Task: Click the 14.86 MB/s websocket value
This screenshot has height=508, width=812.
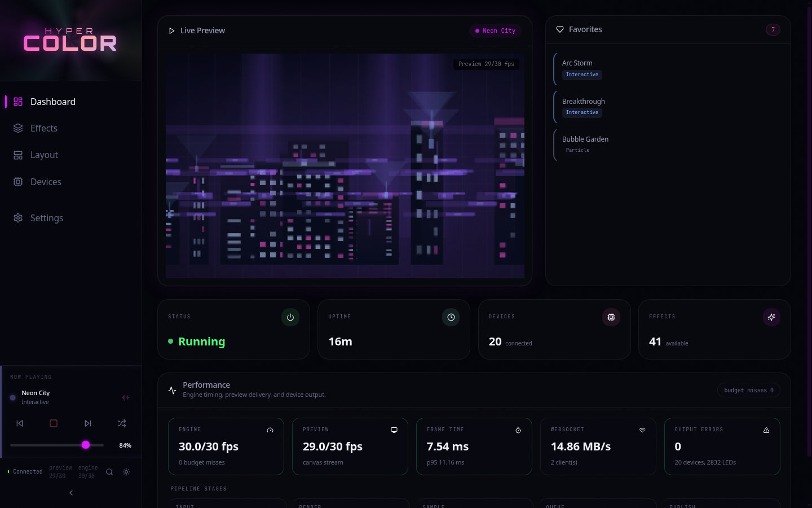Action: 581,446
